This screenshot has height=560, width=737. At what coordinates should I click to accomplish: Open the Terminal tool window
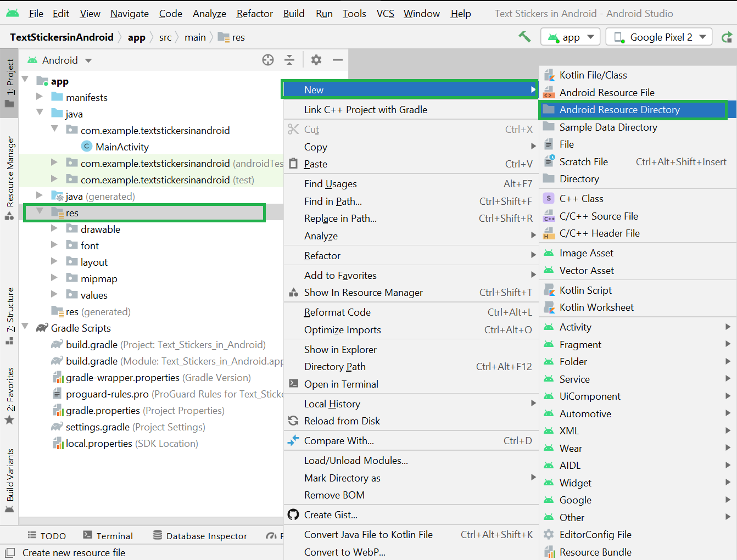pyautogui.click(x=108, y=536)
